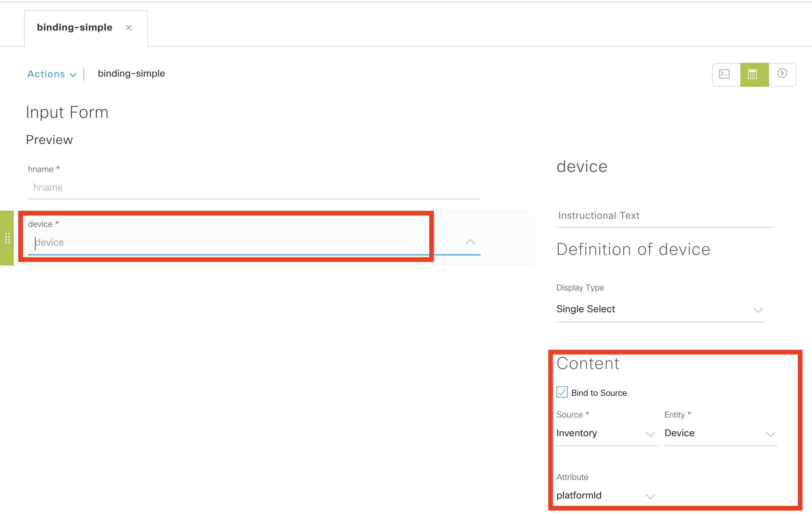
Task: Click the Display Type down-arrow chevron
Action: click(758, 310)
